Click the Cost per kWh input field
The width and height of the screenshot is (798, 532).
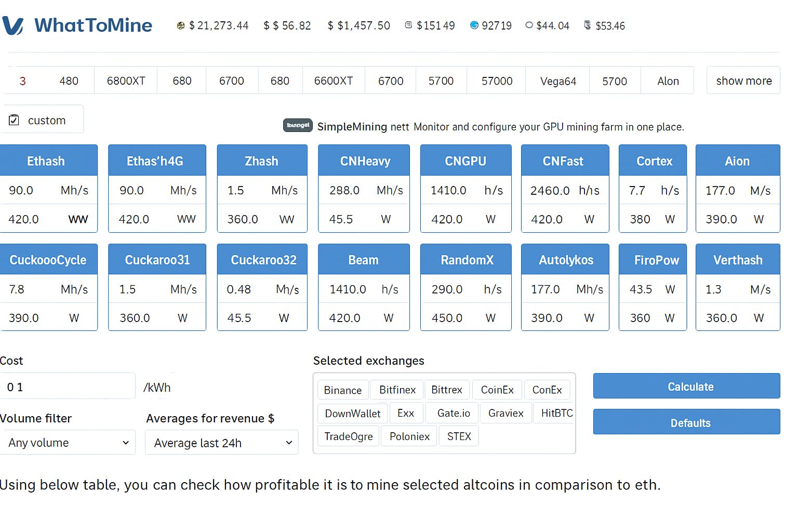point(69,387)
